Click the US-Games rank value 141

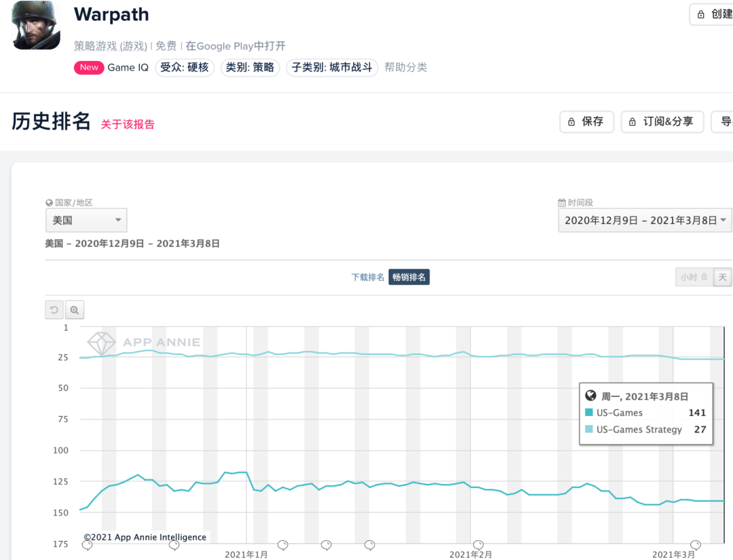pos(697,413)
